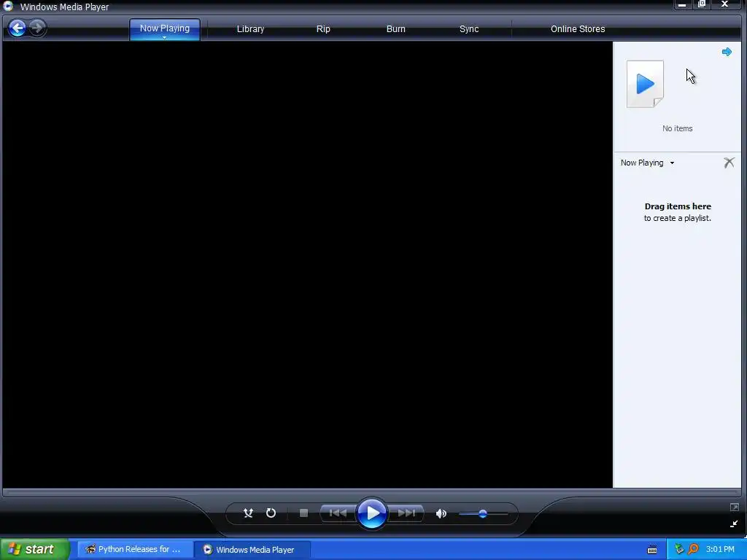Click the blue arrow atop list pane
Viewport: 747px width, 560px height.
727,52
